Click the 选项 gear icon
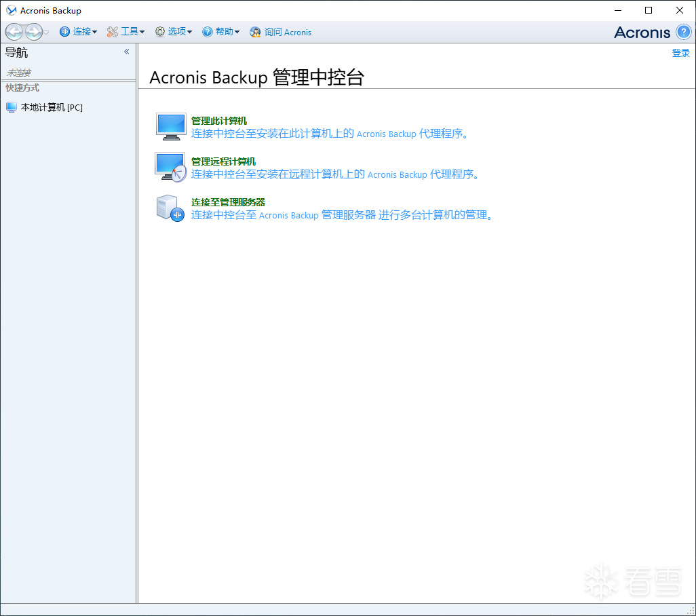696x616 pixels. (x=160, y=32)
